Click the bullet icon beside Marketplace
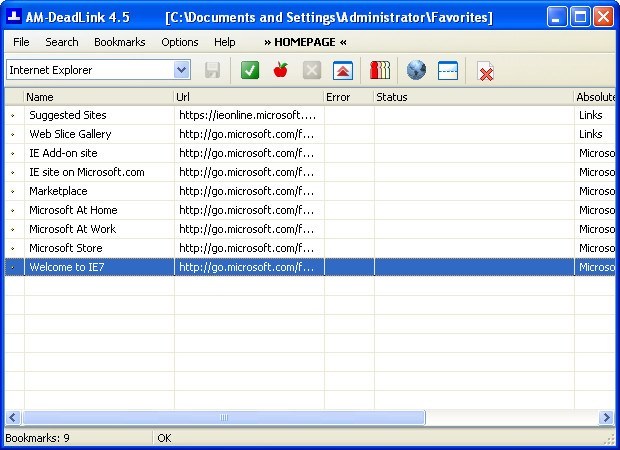This screenshot has width=620, height=450. (x=13, y=191)
